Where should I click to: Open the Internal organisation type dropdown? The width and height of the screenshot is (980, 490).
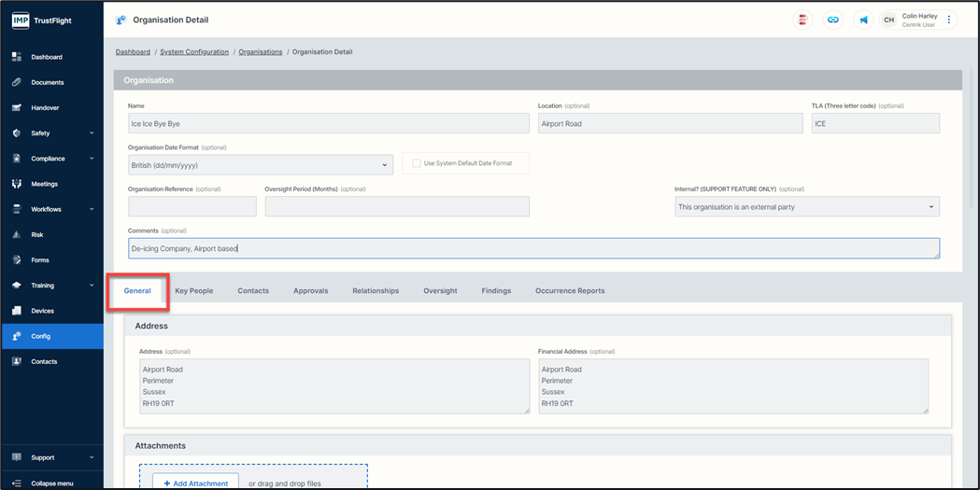click(x=806, y=206)
